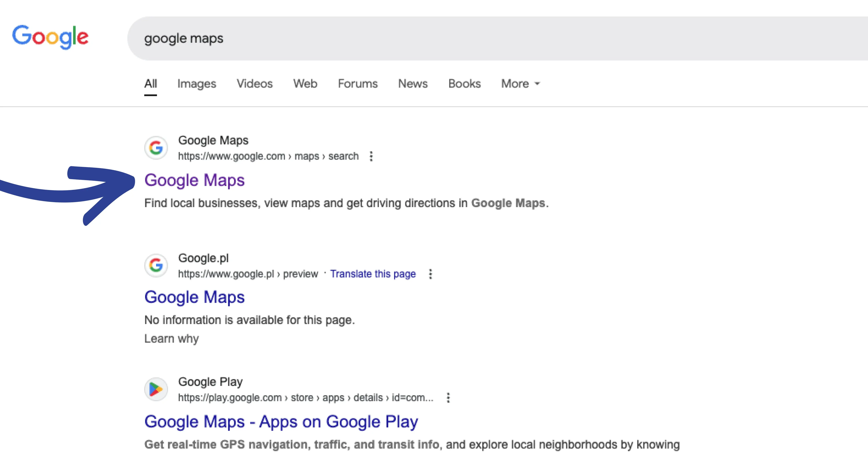Click Translate this page on the Google.pl result

coord(373,274)
